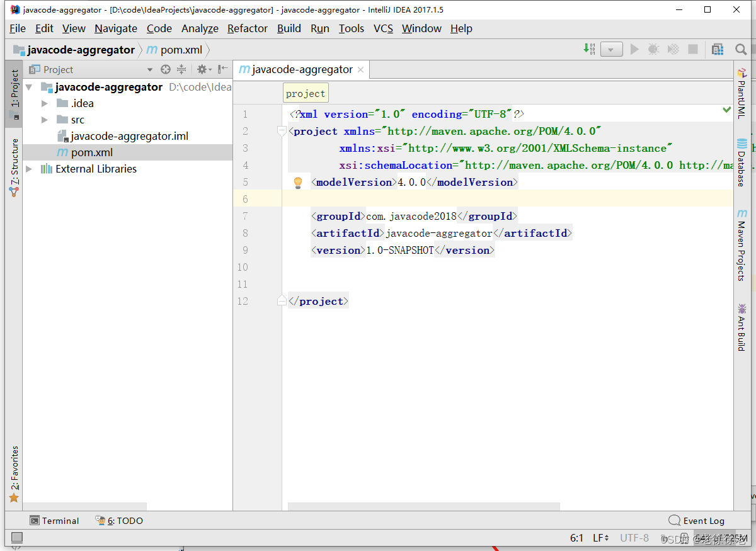This screenshot has height=551, width=756.
Task: Click the Make Project build icon
Action: [x=590, y=49]
